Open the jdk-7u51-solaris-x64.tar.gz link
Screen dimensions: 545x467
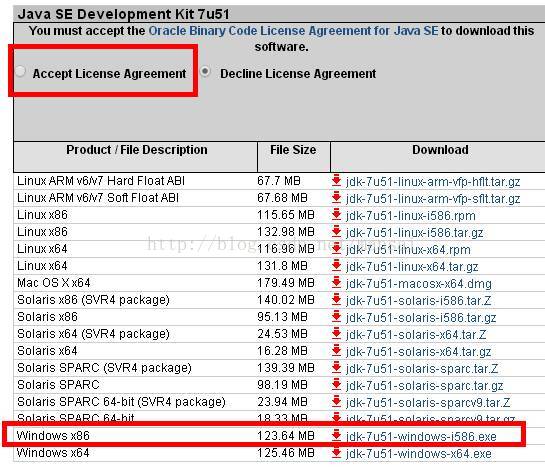tap(418, 352)
